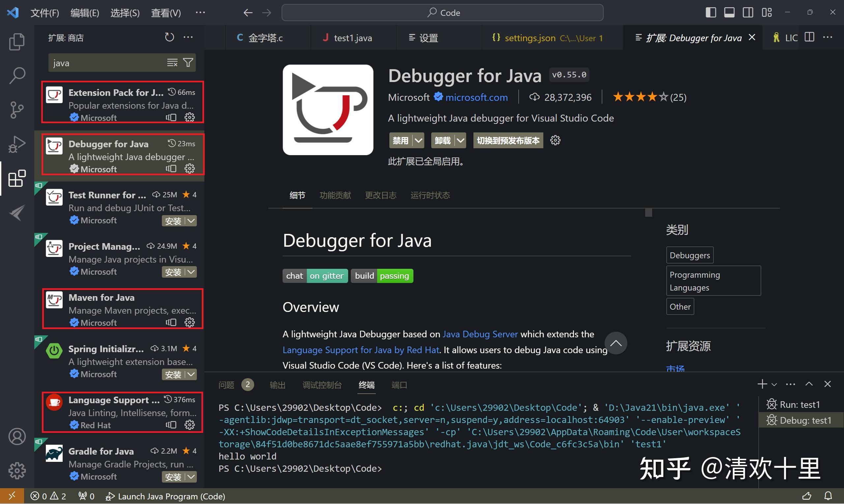Click the scroll-to-top arrow button
The width and height of the screenshot is (844, 504).
(616, 343)
